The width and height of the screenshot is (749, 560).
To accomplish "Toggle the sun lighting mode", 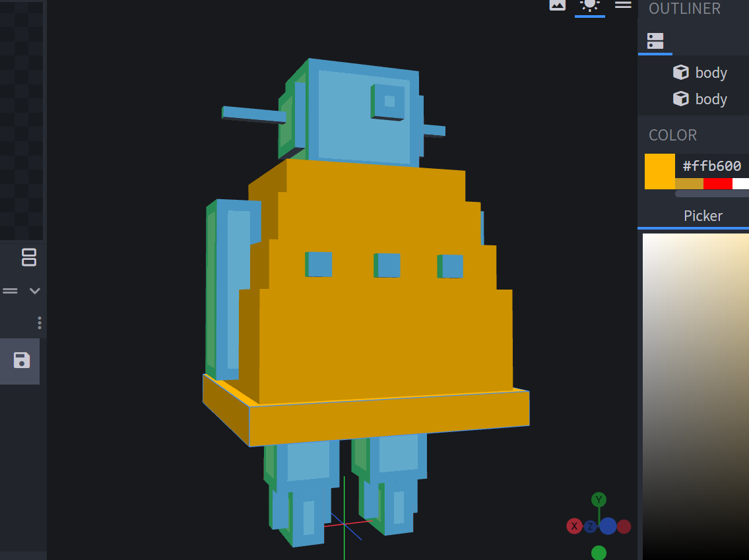I will (589, 5).
